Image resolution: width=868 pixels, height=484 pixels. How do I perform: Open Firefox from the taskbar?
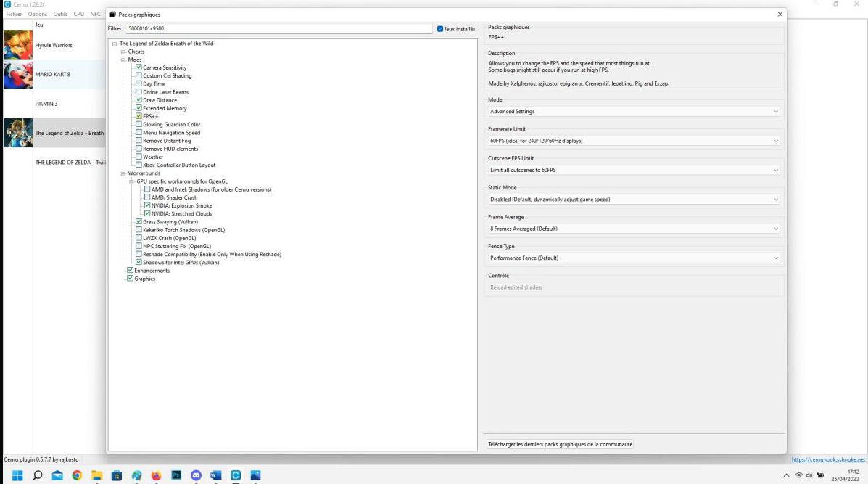click(x=156, y=475)
